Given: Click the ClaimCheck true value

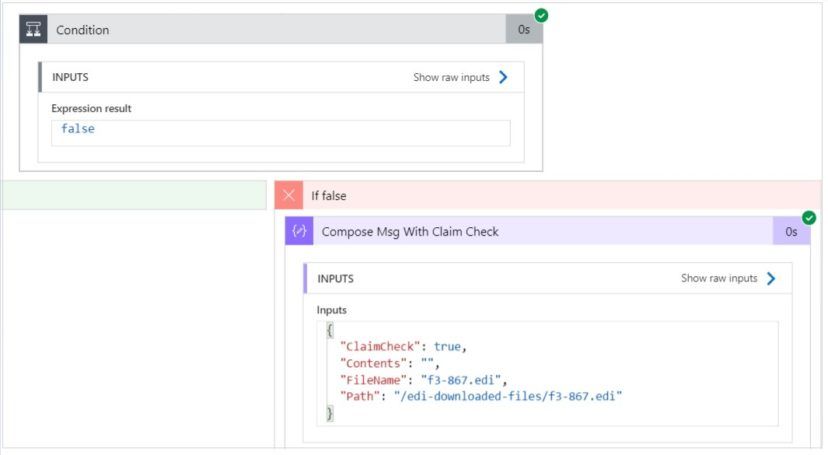Looking at the screenshot, I should 449,346.
